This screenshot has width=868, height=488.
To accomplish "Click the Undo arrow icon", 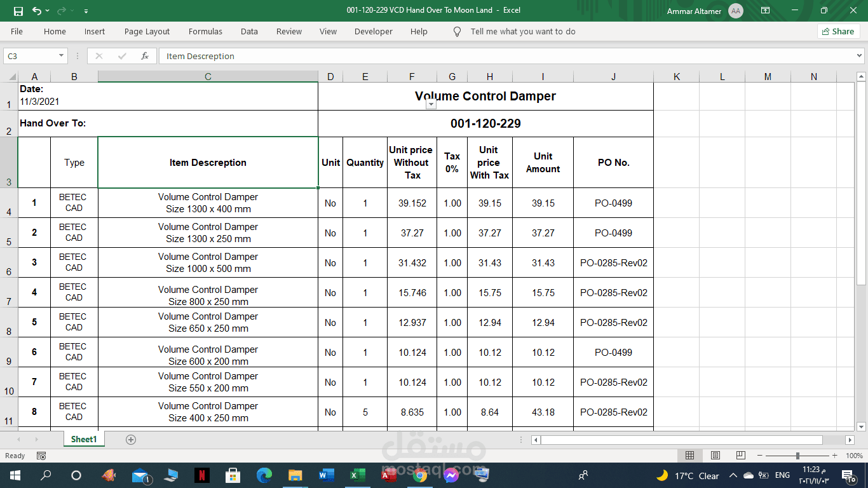I will pos(37,11).
